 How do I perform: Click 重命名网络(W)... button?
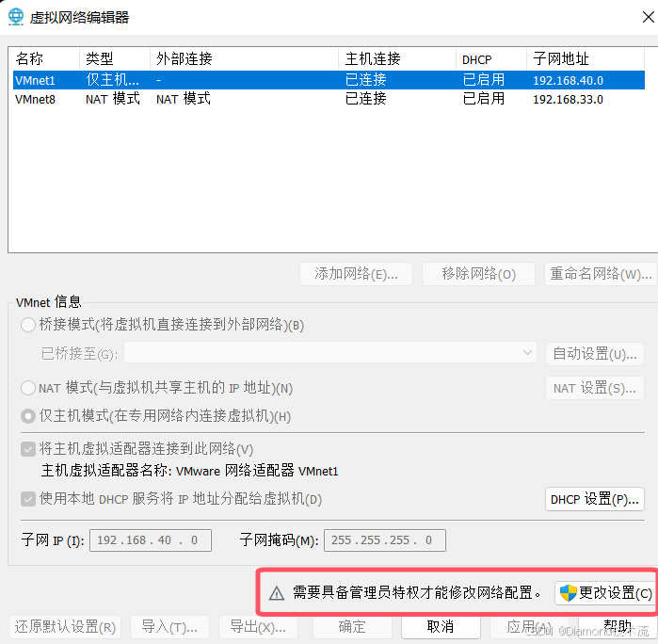601,274
